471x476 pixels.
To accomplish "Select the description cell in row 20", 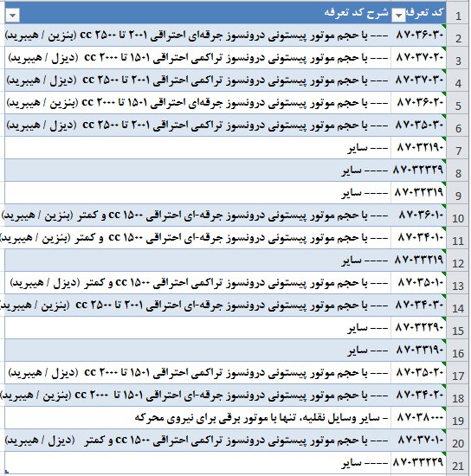I will pos(197,440).
